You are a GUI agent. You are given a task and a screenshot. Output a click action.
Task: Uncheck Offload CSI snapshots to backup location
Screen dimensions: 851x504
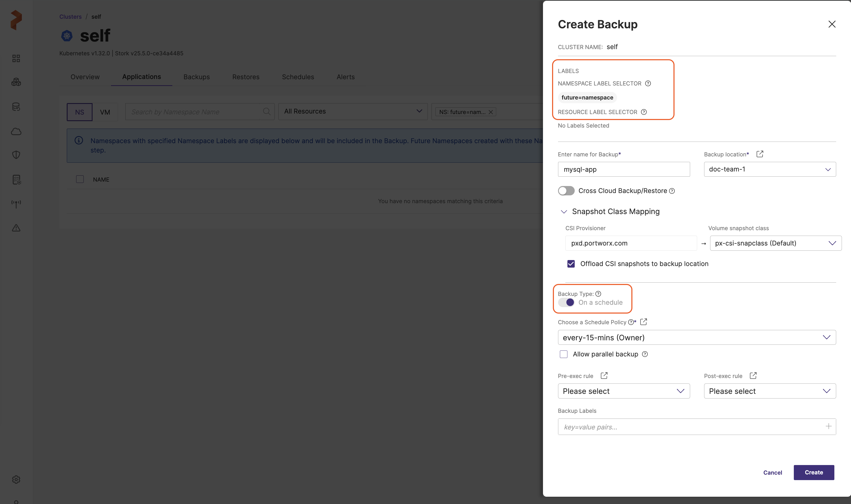pyautogui.click(x=571, y=264)
